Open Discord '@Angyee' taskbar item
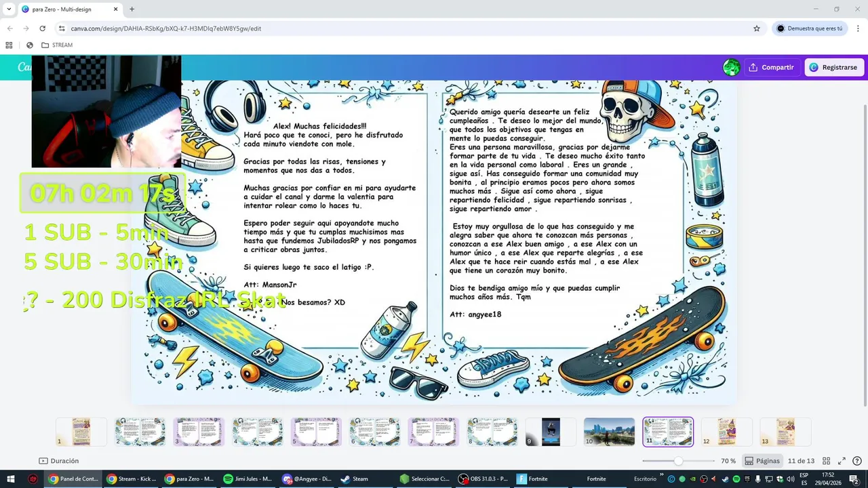This screenshot has height=488, width=868. pos(307,479)
